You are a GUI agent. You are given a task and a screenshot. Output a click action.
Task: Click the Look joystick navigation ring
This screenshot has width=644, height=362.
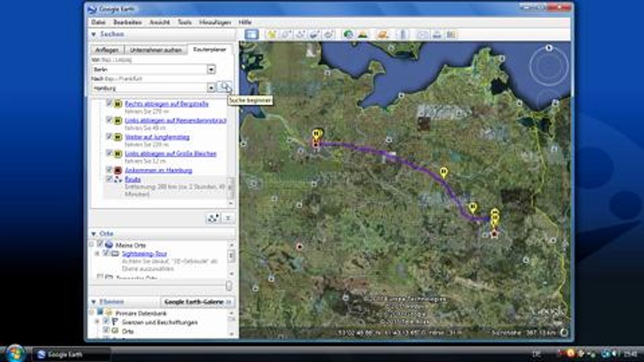[x=549, y=67]
